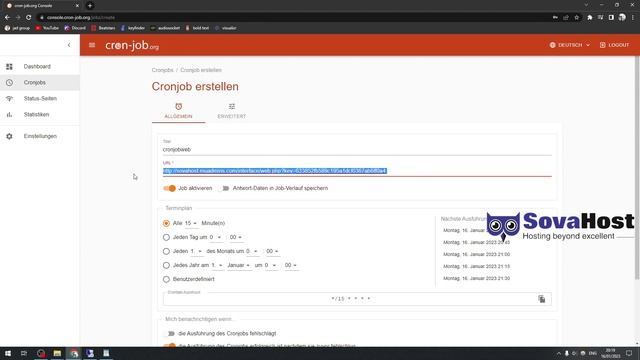
Task: Open the des Monats um hour dropdown
Action: click(252, 251)
